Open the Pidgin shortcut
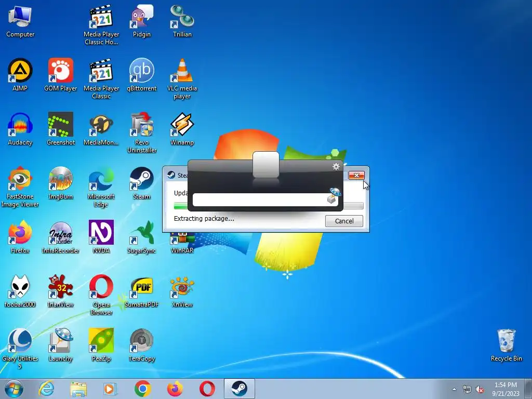 pyautogui.click(x=141, y=22)
